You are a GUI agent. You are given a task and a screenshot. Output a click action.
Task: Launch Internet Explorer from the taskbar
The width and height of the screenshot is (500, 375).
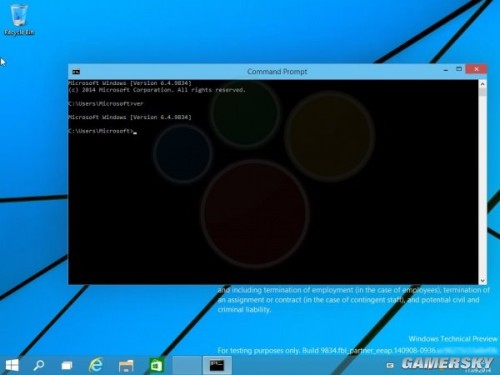pyautogui.click(x=96, y=365)
